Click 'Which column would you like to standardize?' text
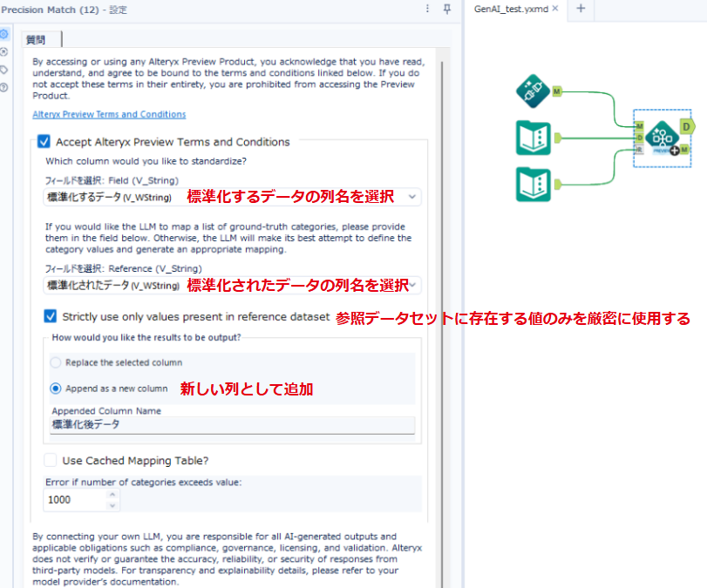 [x=146, y=161]
